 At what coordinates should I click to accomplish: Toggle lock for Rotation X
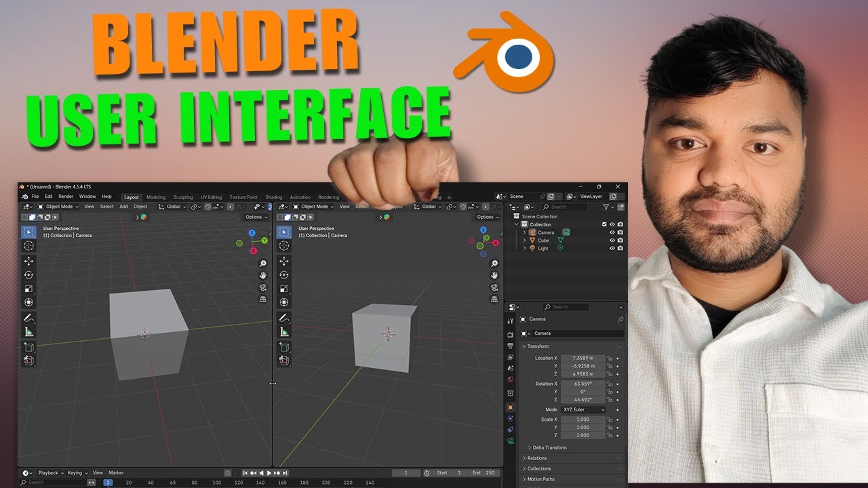click(610, 384)
